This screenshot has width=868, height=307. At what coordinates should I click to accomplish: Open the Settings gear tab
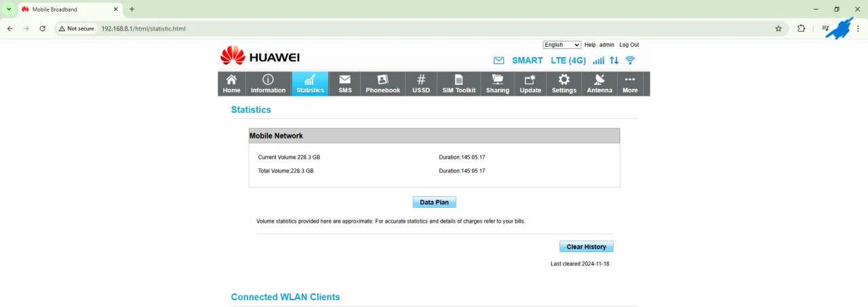point(564,84)
